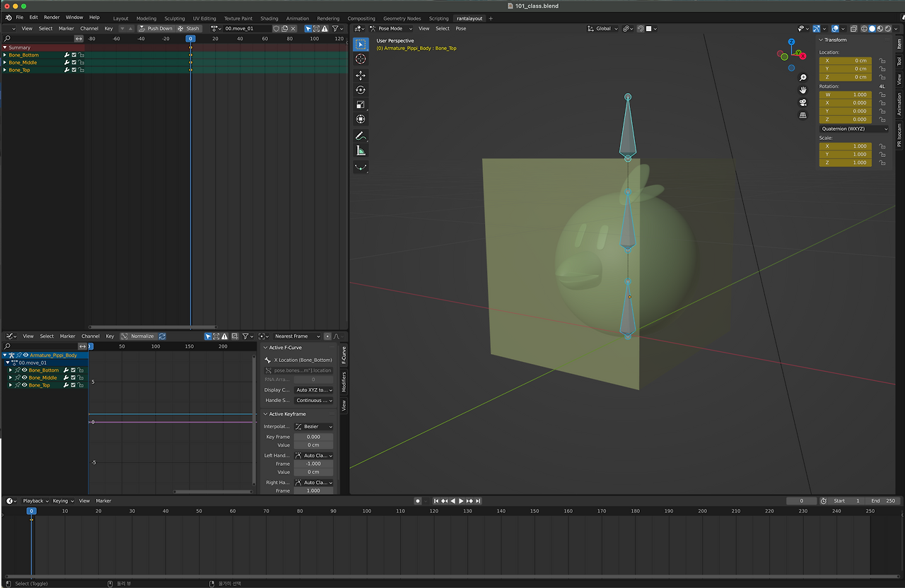905x588 pixels.
Task: Click the hand pan view icon
Action: 803,90
